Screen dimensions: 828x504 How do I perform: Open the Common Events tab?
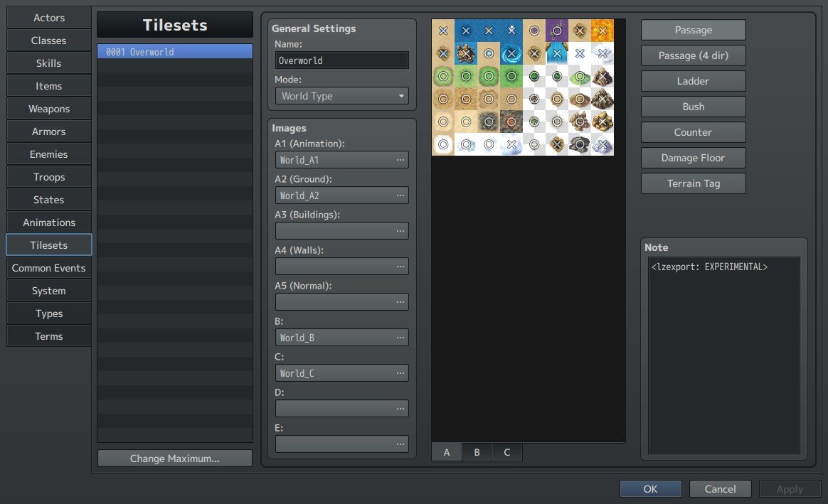48,268
